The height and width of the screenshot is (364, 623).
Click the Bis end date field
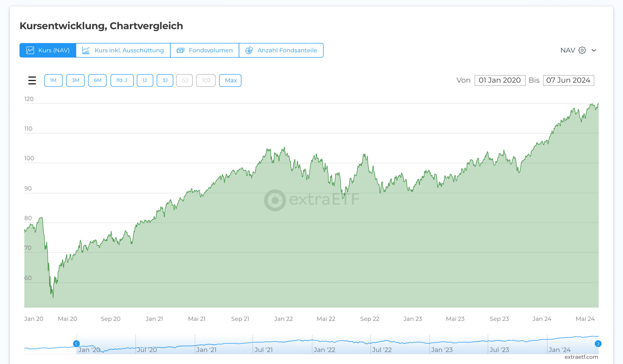568,80
